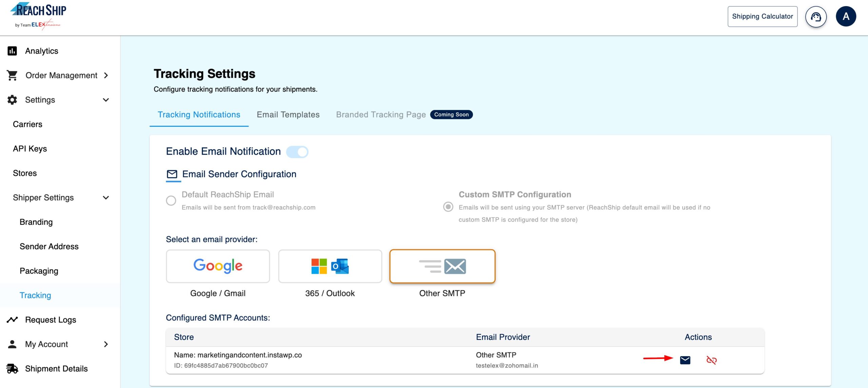Viewport: 868px width, 388px height.
Task: Click the testelex@zohomail.in email text
Action: click(x=507, y=365)
